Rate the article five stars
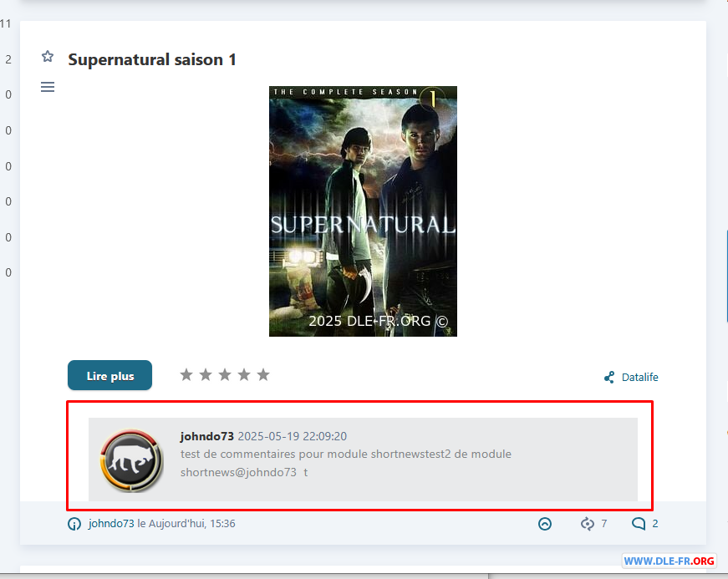 pyautogui.click(x=263, y=375)
